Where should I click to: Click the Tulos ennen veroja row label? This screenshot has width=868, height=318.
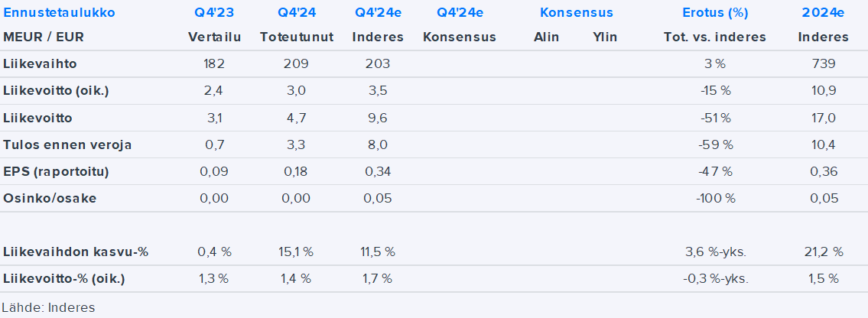pos(67,144)
